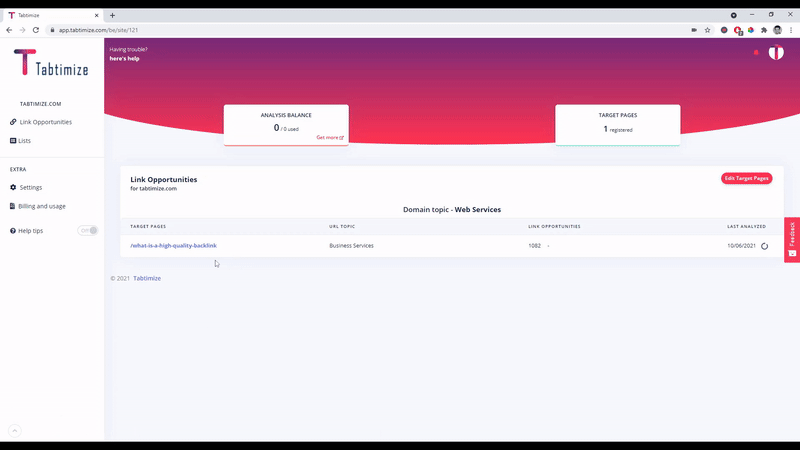
Task: Close the Tabtimize browser tab
Action: 96,15
